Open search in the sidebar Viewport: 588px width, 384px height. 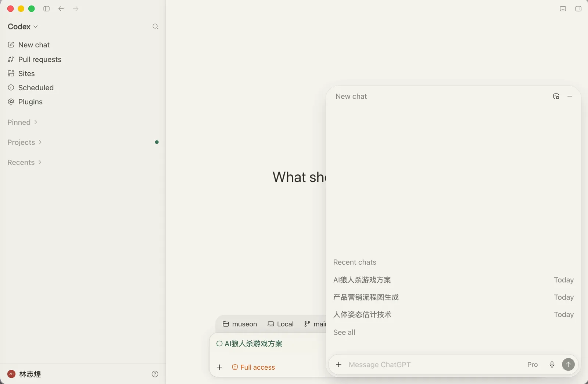click(155, 26)
